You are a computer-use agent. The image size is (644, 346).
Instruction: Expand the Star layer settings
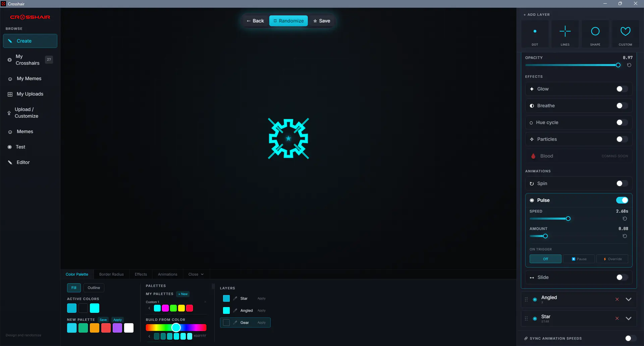pos(629,319)
